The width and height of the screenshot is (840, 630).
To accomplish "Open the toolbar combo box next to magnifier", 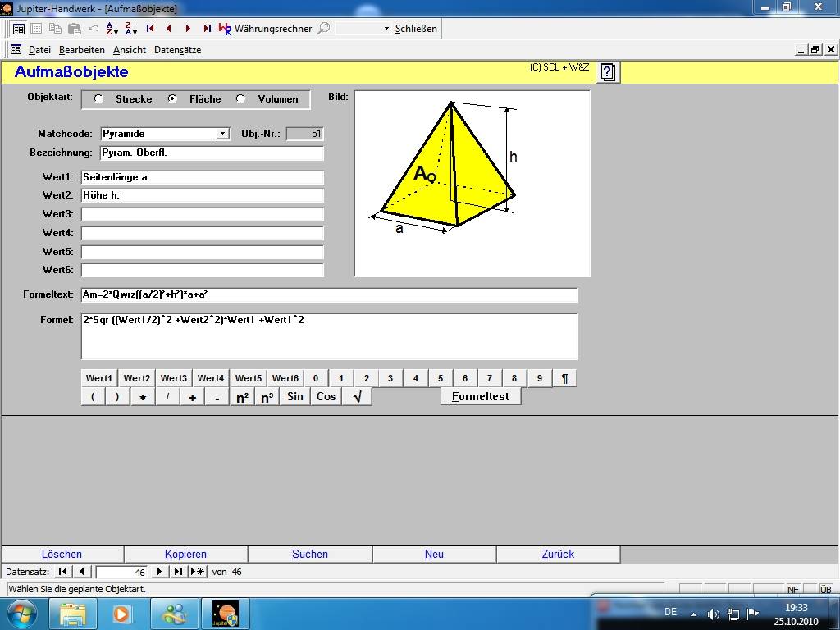I will [x=386, y=29].
